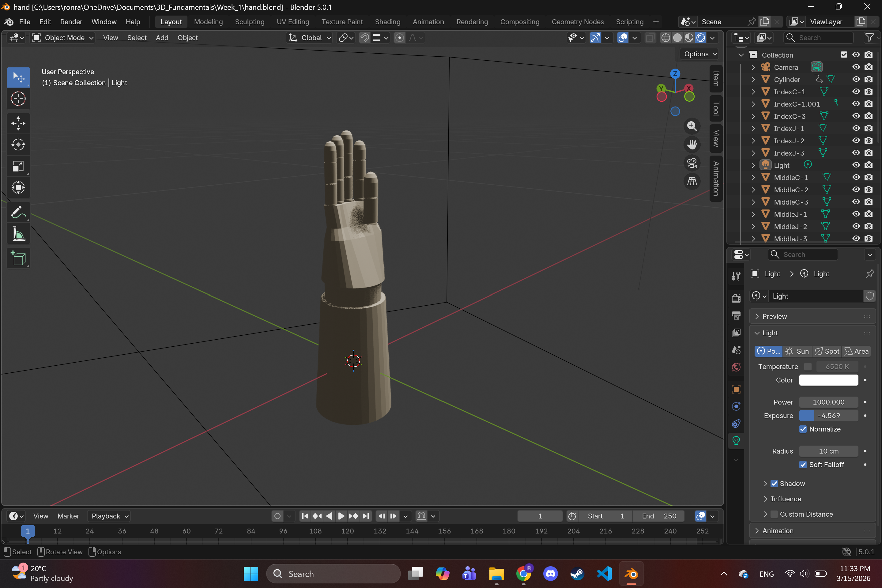Activate the Rotate tool
The image size is (882, 588).
pos(18,145)
